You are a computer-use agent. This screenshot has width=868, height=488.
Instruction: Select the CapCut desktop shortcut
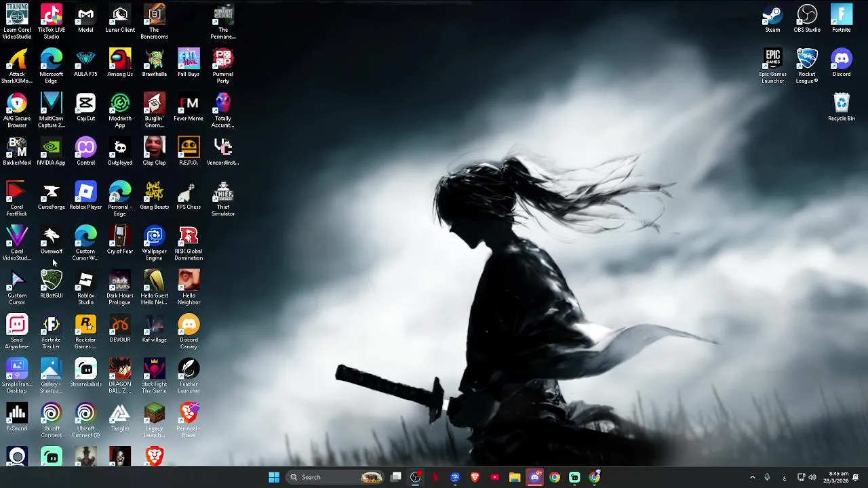(x=85, y=107)
